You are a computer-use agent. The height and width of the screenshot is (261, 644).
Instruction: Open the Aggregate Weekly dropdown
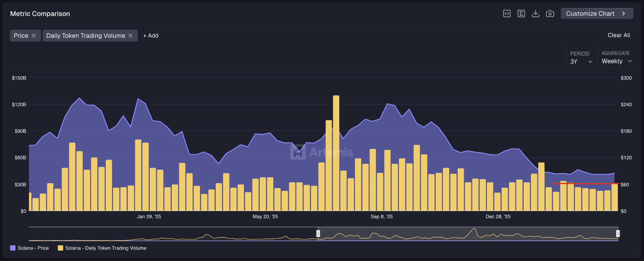tap(616, 61)
